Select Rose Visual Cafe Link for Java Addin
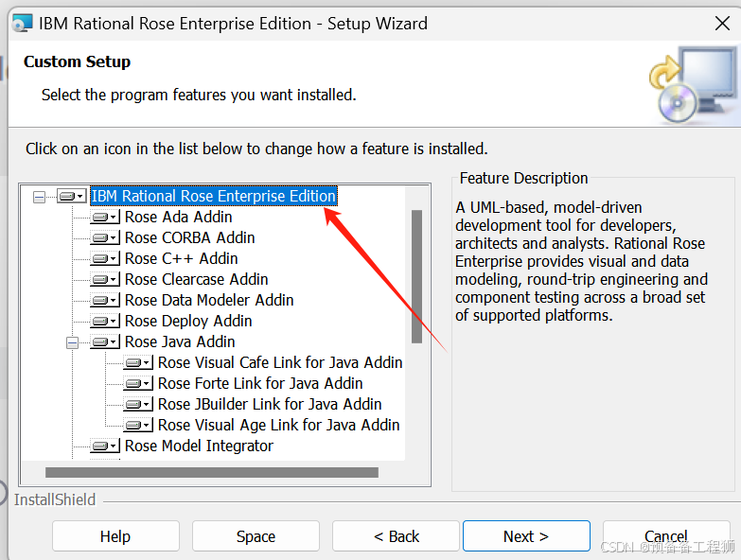This screenshot has width=741, height=560. 280,362
